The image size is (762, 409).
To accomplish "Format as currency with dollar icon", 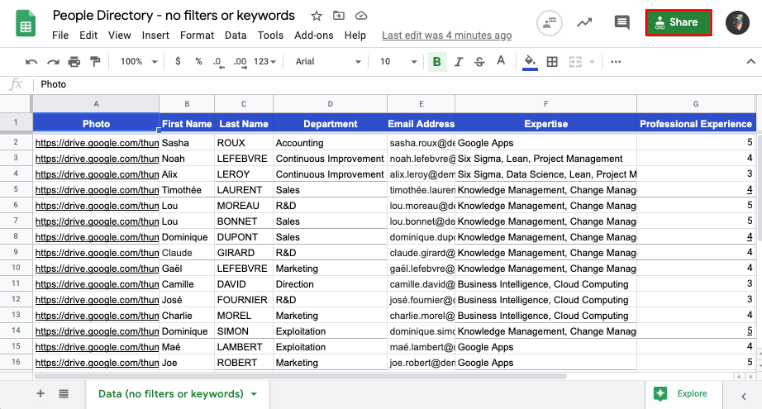I will tap(178, 62).
